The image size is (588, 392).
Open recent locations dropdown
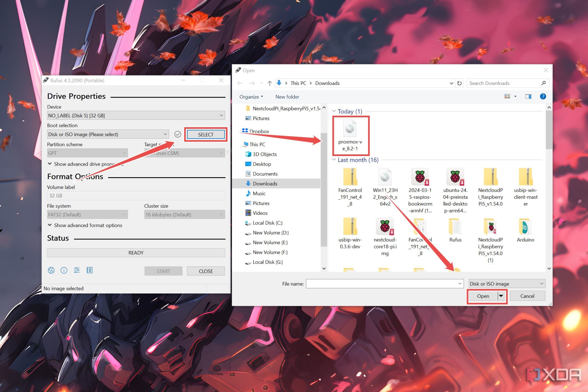coord(261,83)
